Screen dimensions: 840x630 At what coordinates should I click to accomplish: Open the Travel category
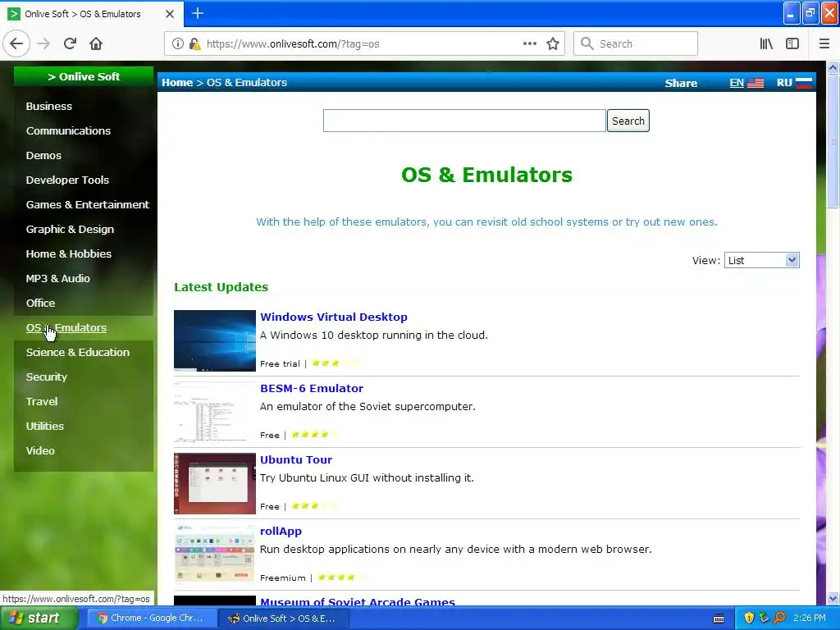[41, 402]
